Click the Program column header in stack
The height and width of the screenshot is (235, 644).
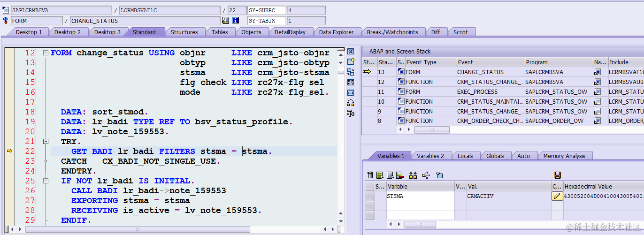coord(559,62)
